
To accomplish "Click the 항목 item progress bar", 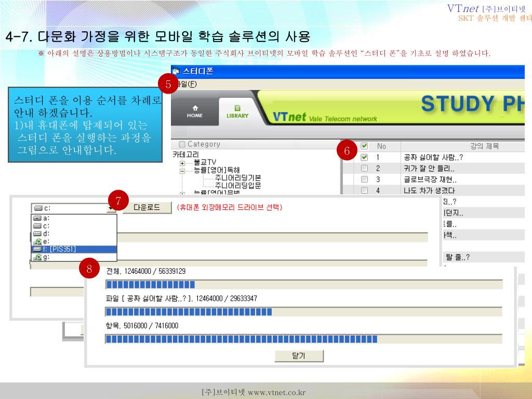I will (x=303, y=339).
